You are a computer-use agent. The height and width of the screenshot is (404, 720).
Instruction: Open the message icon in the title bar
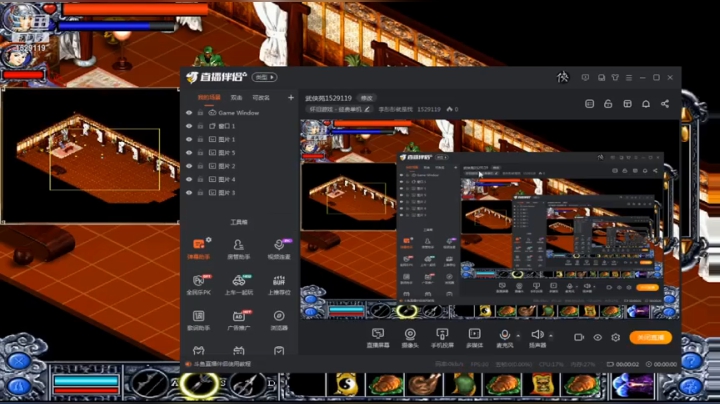coord(585,78)
